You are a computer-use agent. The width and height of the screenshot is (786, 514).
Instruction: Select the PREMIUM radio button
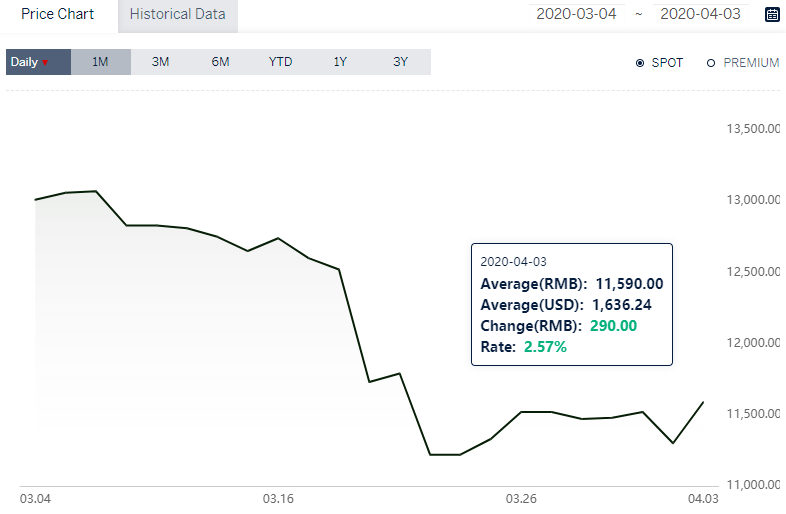(x=710, y=63)
